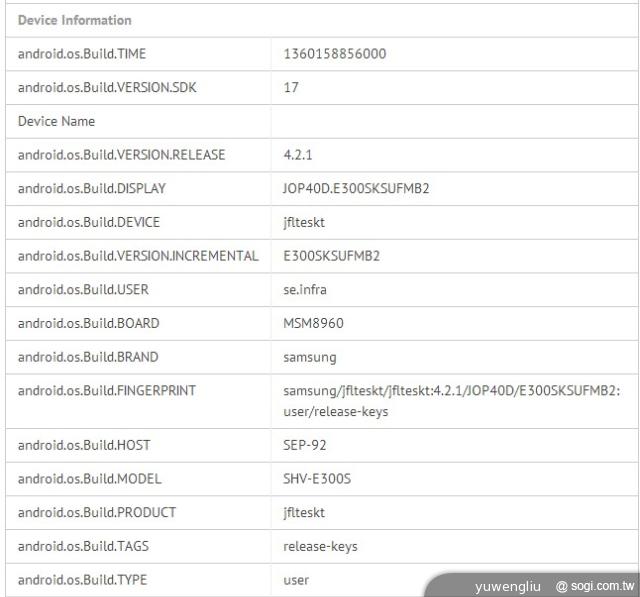
Task: Select the user value se.infra
Action: [x=305, y=290]
